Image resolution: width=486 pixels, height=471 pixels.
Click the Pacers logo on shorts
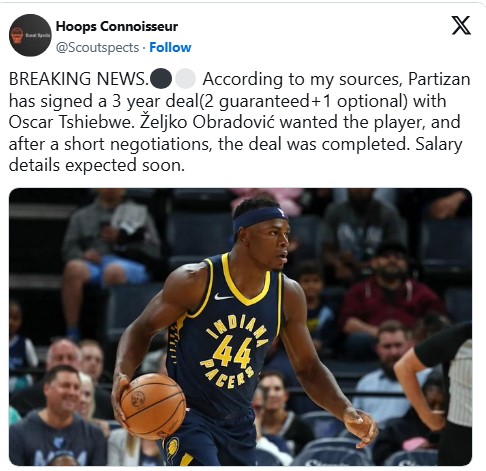click(172, 448)
